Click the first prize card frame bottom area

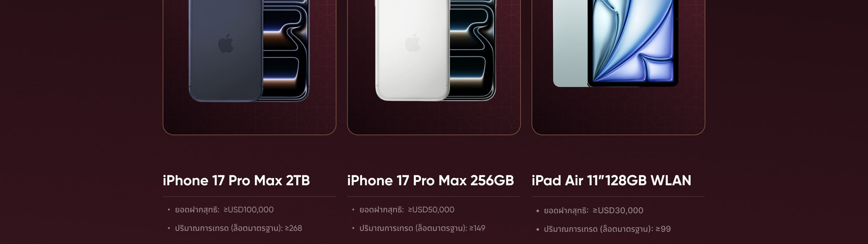pos(249,120)
